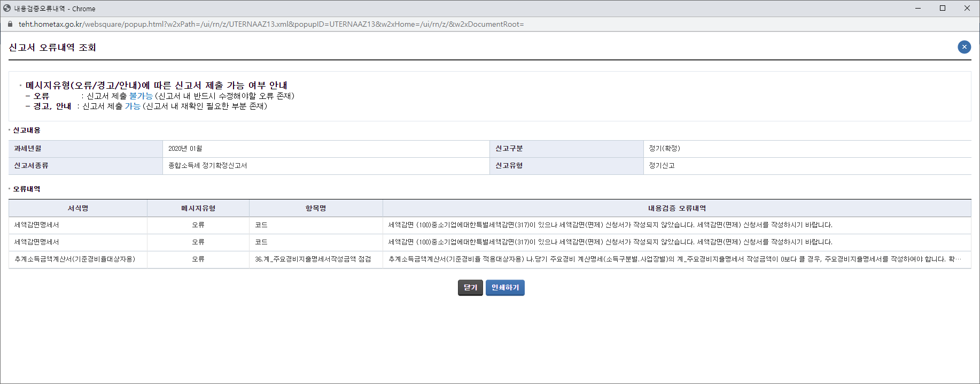Maximize the Chrome popup window
Viewport: 980px width, 384px height.
pos(943,9)
